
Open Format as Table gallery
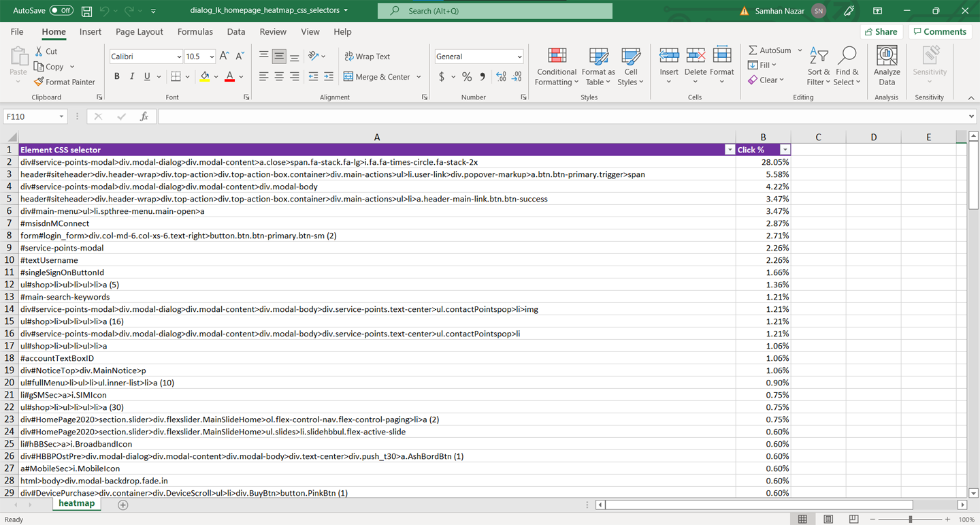598,67
